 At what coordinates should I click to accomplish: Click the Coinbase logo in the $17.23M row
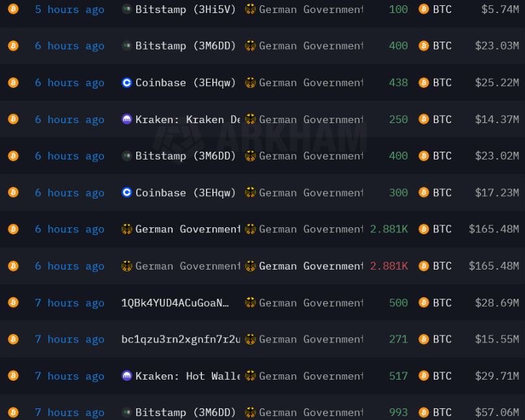tap(126, 193)
